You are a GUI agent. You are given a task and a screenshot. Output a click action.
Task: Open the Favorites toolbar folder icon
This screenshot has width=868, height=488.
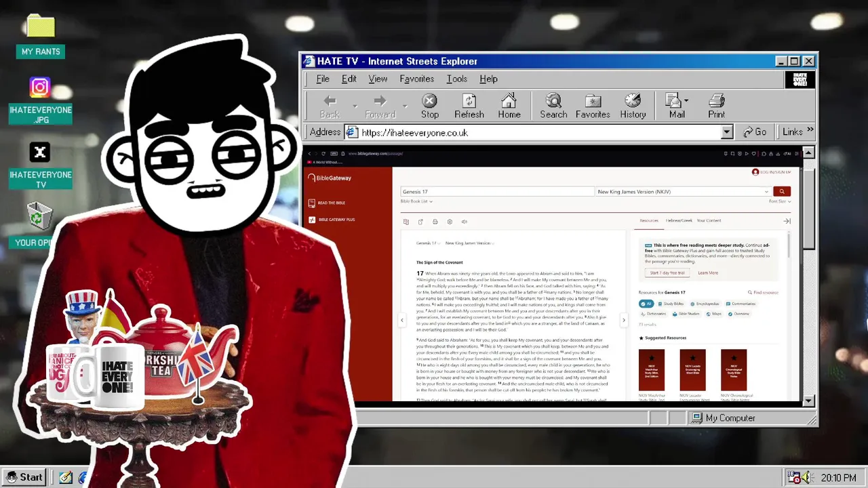point(593,106)
